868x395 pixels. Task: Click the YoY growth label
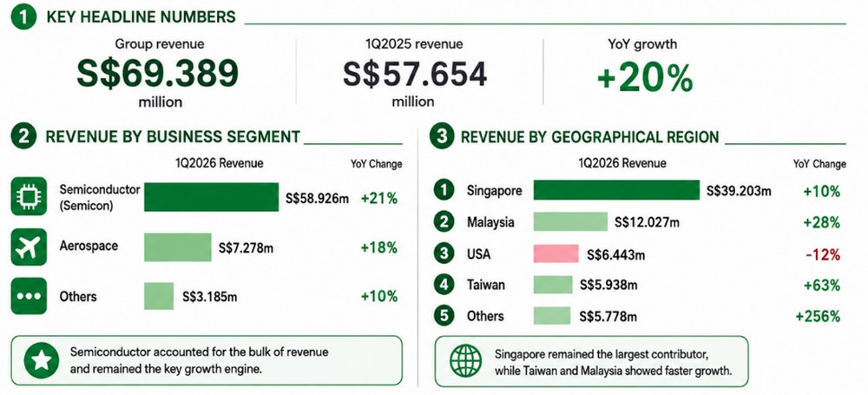(642, 43)
